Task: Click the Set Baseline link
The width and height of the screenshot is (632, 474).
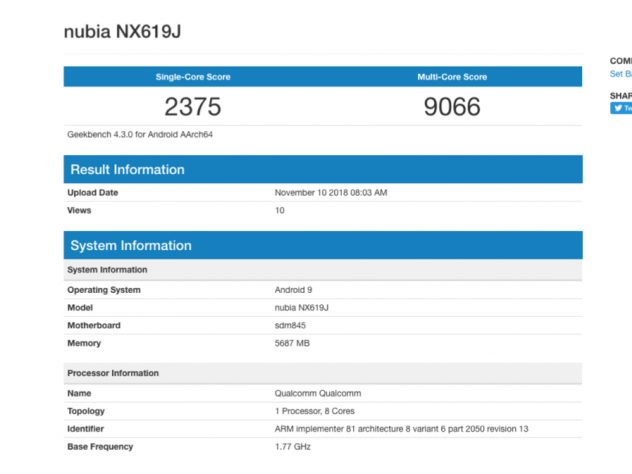Action: [621, 73]
